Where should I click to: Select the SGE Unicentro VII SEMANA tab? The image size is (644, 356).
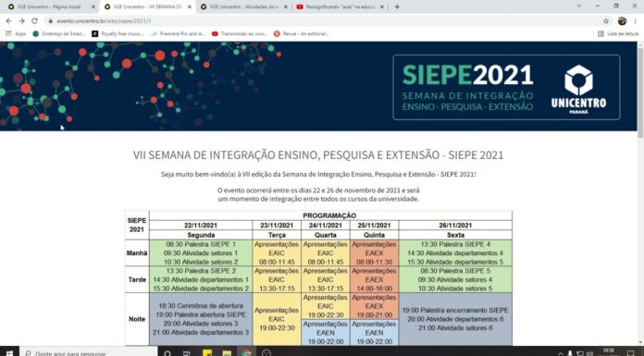[146, 7]
